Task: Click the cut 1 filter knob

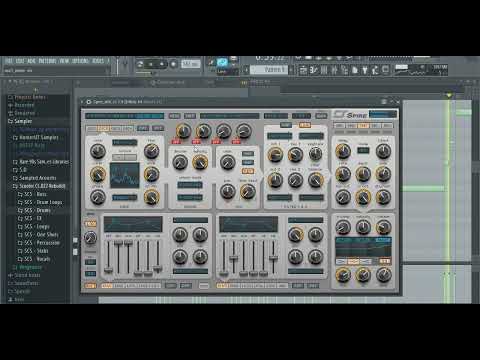Action: click(275, 155)
